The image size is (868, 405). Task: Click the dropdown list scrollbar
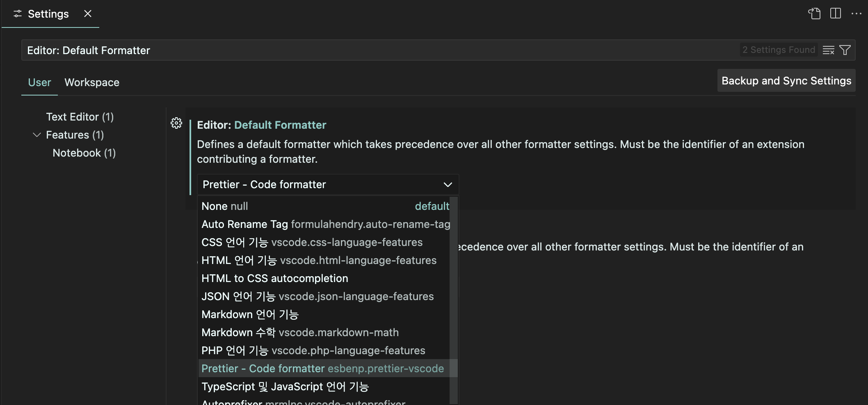tap(453, 287)
